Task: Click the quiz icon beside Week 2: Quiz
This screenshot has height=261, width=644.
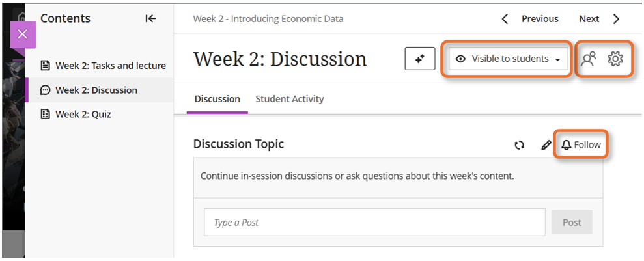Action: 46,114
